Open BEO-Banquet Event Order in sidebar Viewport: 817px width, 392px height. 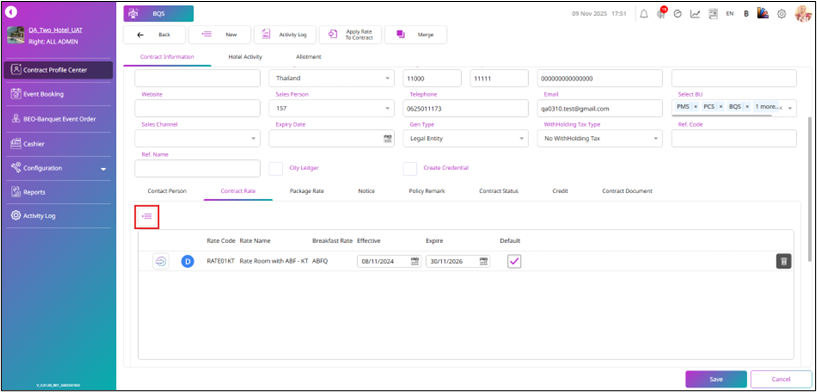[58, 119]
